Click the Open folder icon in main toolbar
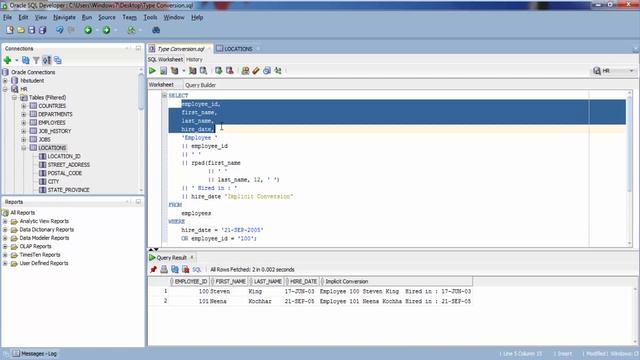The height and width of the screenshot is (360, 640). point(21,30)
